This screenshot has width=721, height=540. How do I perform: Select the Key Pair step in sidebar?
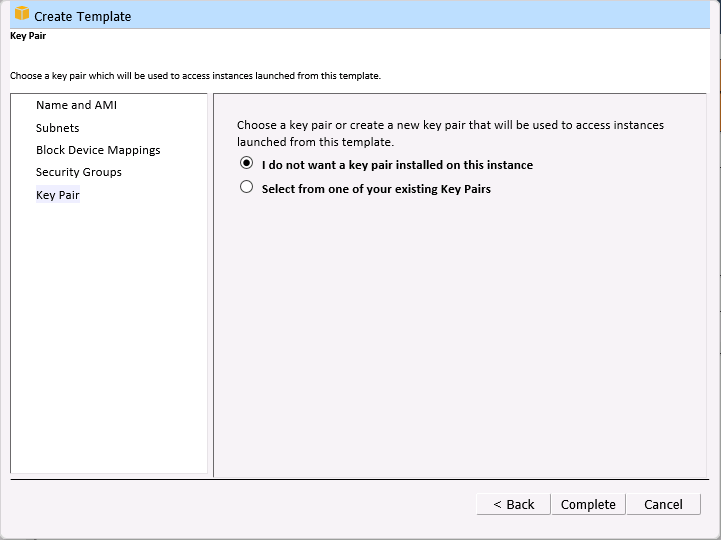click(x=58, y=195)
